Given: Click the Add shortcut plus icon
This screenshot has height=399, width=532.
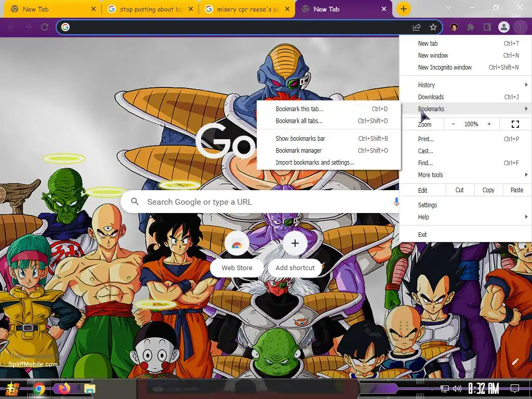Looking at the screenshot, I should click(295, 243).
